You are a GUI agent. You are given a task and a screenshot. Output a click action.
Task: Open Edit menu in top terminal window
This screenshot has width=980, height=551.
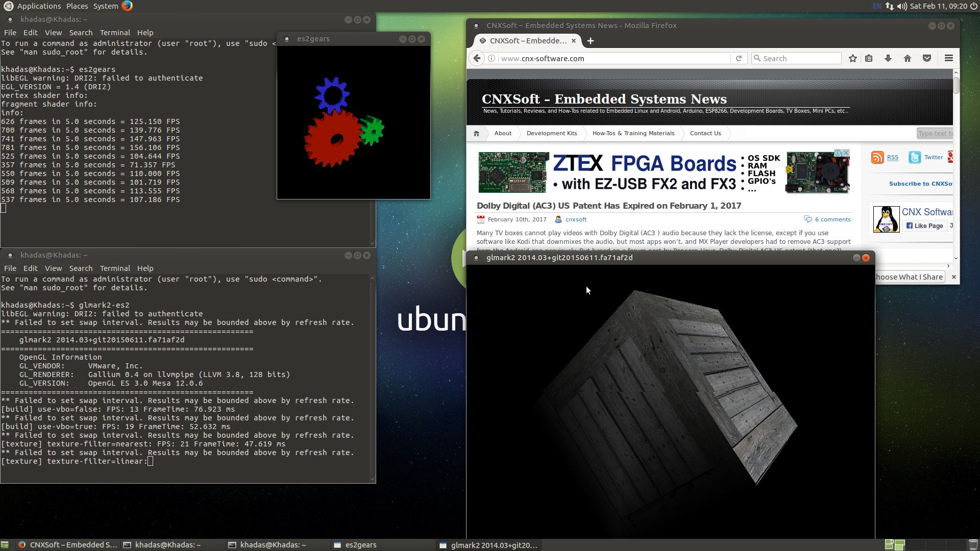[x=31, y=32]
